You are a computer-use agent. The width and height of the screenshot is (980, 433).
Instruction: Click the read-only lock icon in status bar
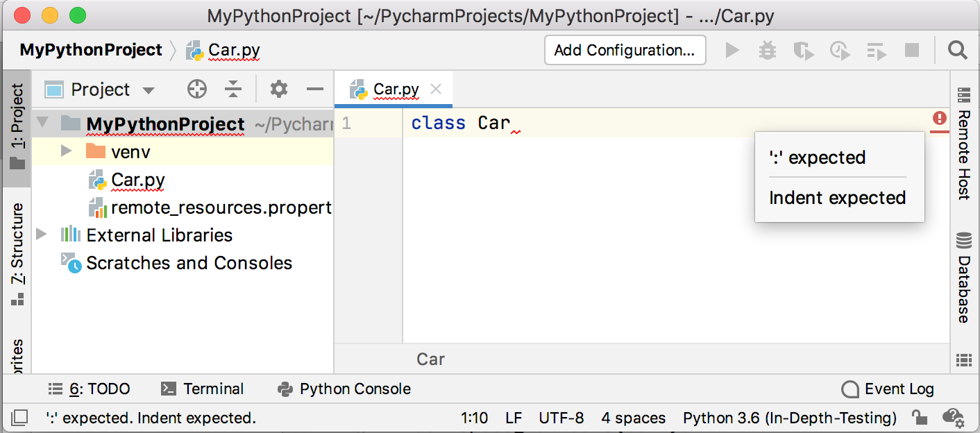(x=920, y=418)
